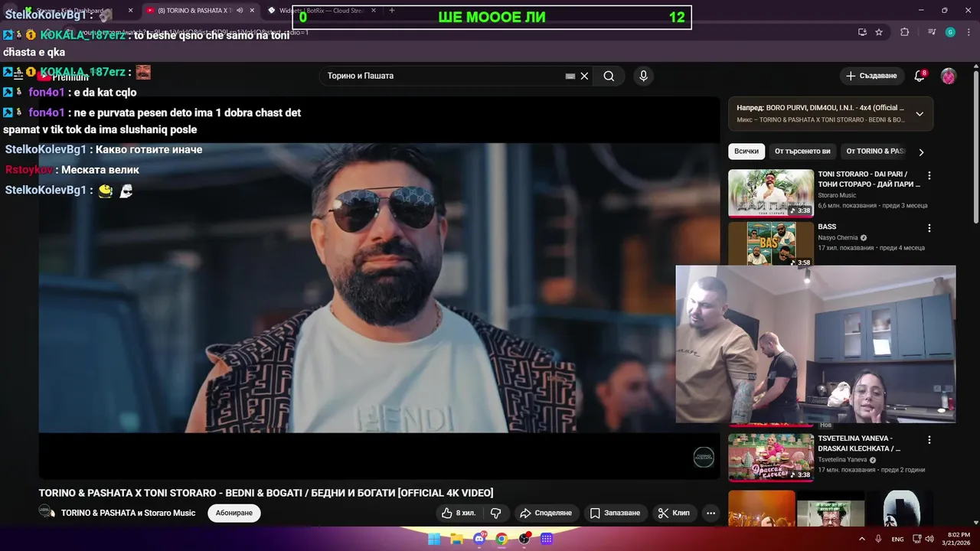The width and height of the screenshot is (980, 551).
Task: Open options menu for BASS video
Action: (929, 228)
